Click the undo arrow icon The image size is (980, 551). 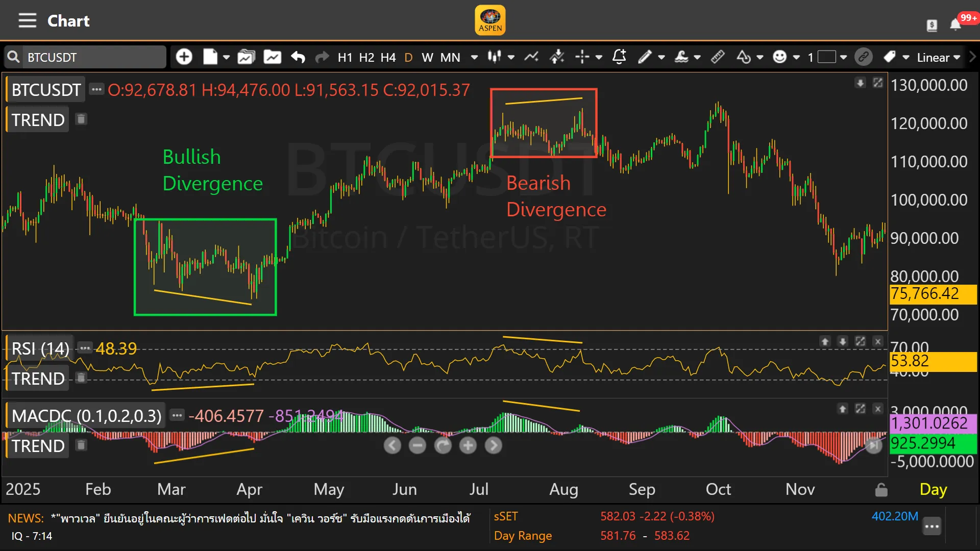coord(298,57)
